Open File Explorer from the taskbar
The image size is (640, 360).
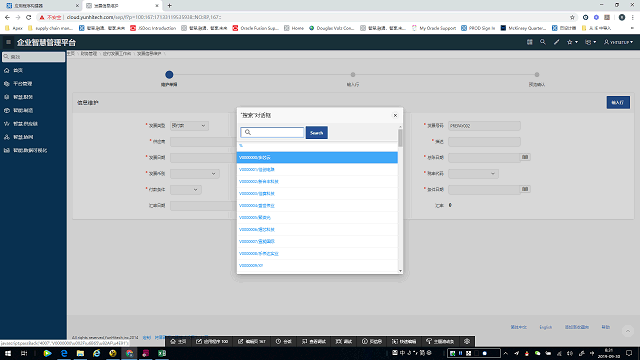80,353
